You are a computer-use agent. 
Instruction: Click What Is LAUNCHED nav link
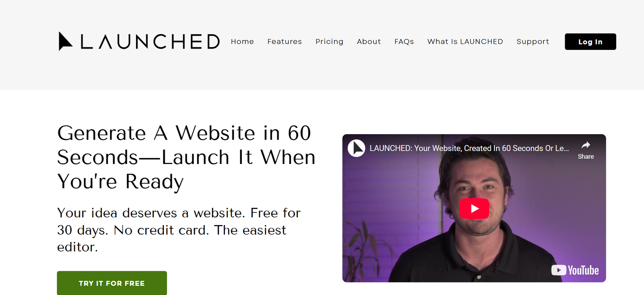(465, 41)
